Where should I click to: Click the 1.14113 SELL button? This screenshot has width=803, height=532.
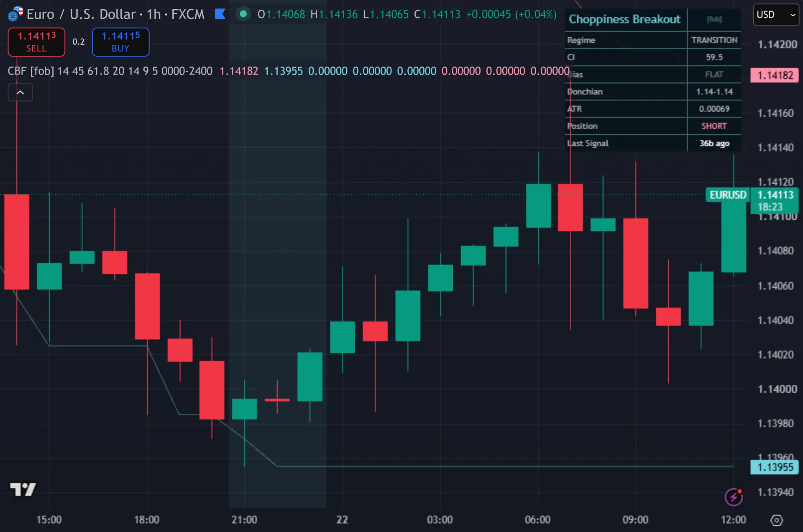(36, 42)
